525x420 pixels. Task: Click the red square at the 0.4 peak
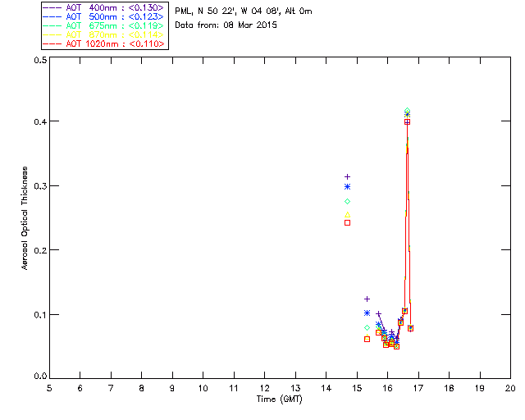pyautogui.click(x=407, y=122)
